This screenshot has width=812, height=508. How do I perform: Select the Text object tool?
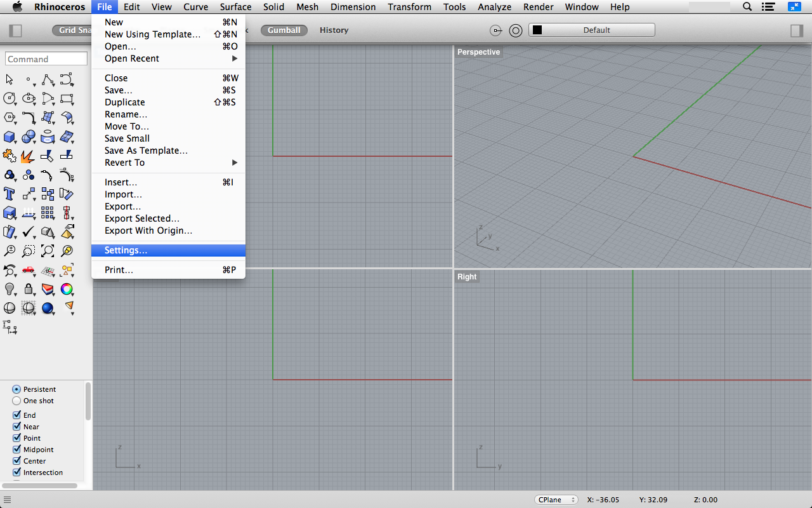pos(10,194)
